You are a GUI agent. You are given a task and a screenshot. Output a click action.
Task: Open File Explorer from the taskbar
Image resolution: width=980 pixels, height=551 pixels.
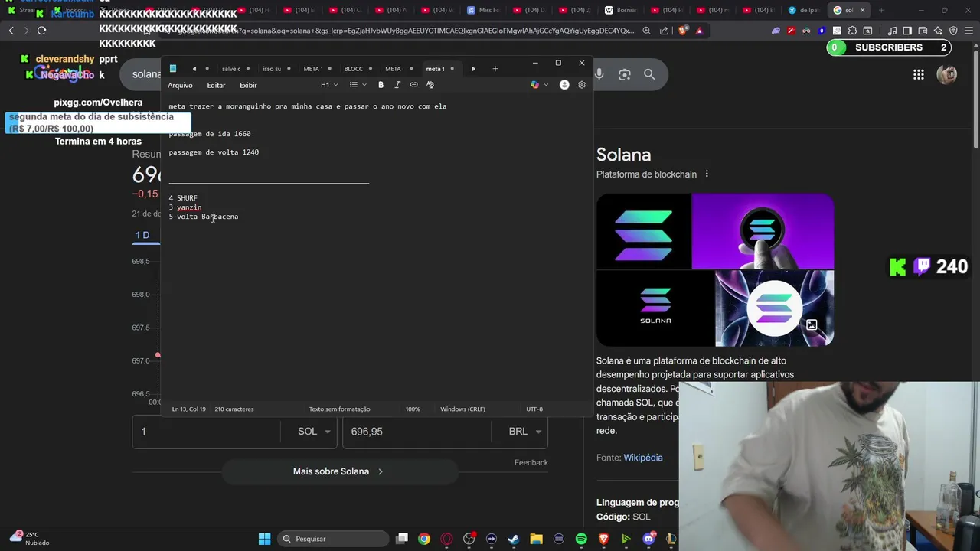[536, 539]
